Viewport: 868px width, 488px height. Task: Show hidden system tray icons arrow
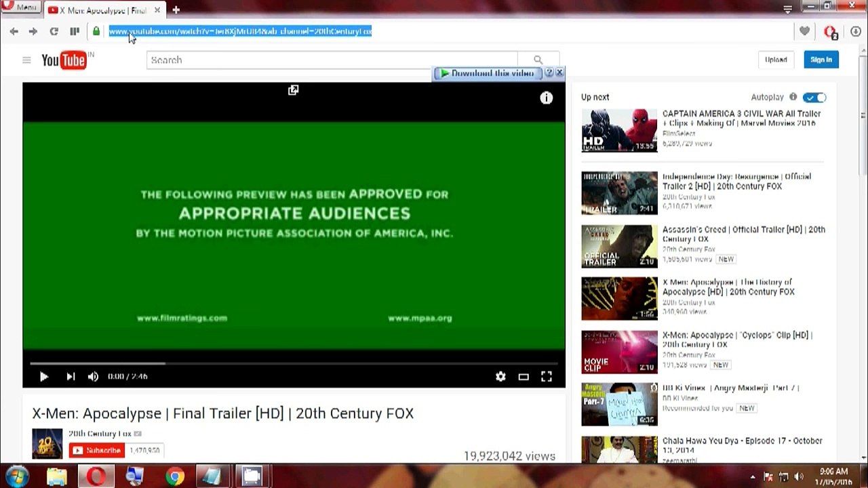[x=753, y=477]
